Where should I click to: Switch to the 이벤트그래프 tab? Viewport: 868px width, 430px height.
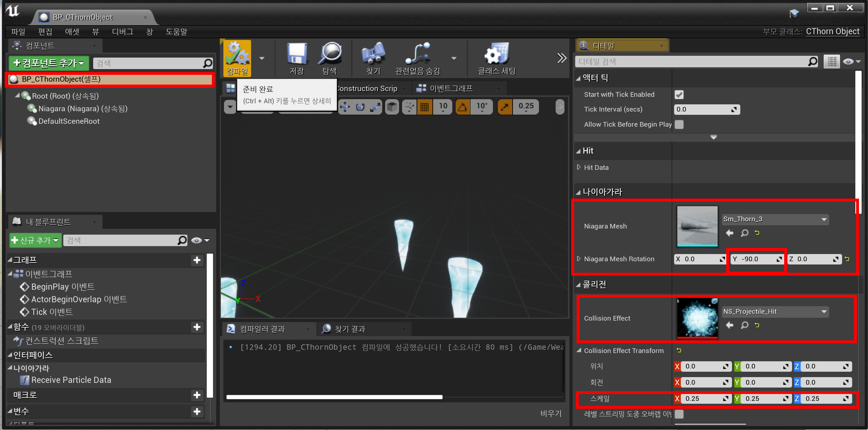[451, 89]
